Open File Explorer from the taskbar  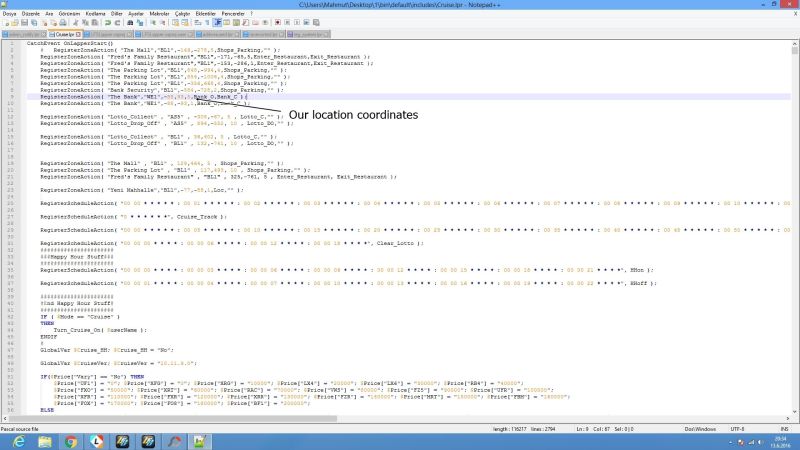(45, 441)
